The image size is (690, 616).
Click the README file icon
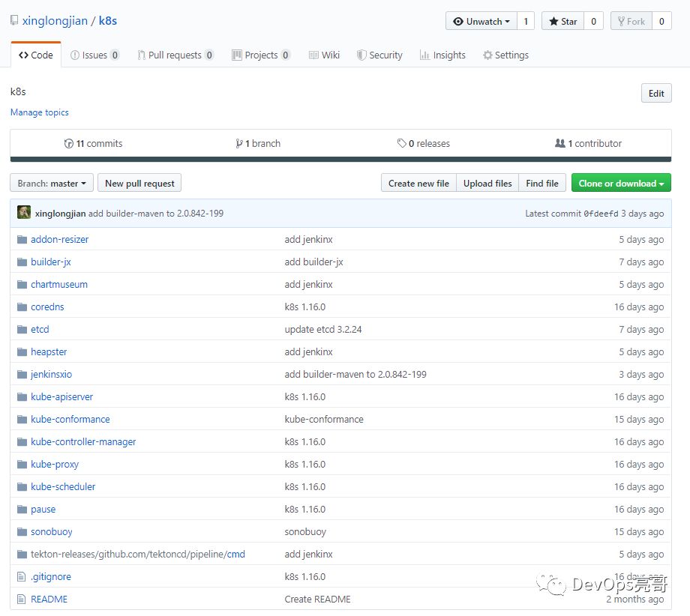point(21,599)
